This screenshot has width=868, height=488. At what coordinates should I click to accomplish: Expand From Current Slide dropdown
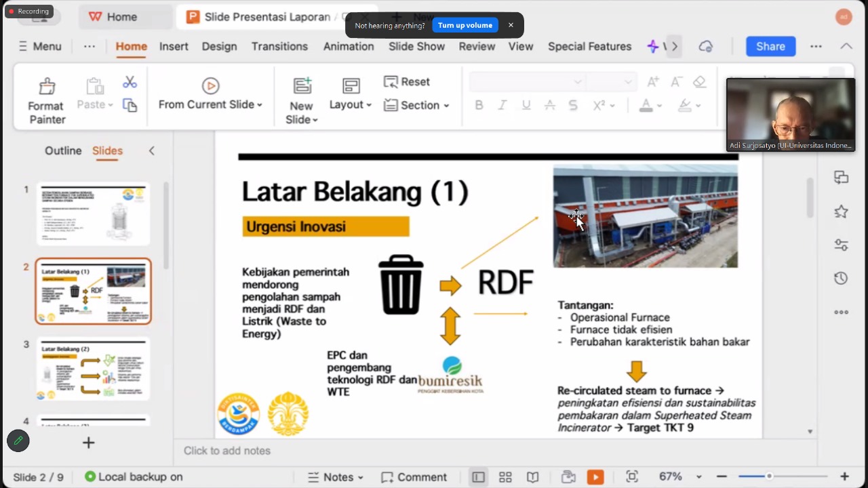point(210,104)
